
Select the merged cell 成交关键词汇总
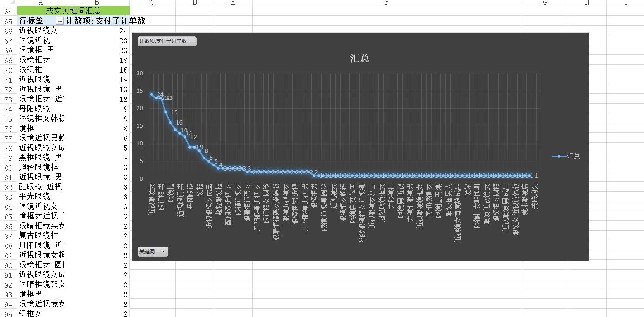coord(73,10)
